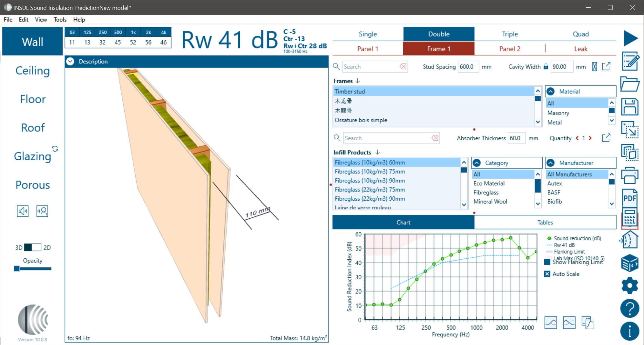Viewport: 644px width, 345px height.
Task: Save the model with the floppy disk icon
Action: click(630, 107)
